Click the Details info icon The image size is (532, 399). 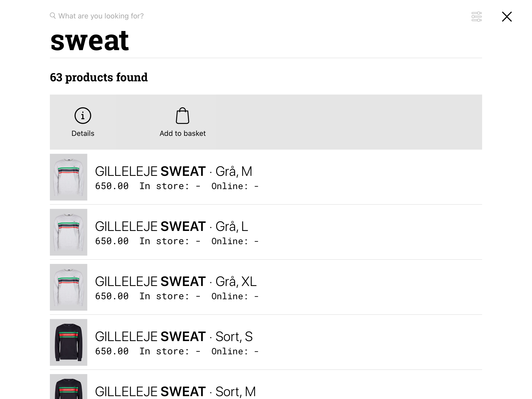83,116
